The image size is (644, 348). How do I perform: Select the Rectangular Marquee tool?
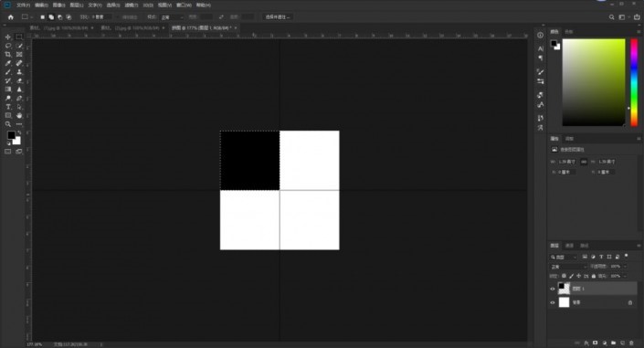pyautogui.click(x=19, y=37)
